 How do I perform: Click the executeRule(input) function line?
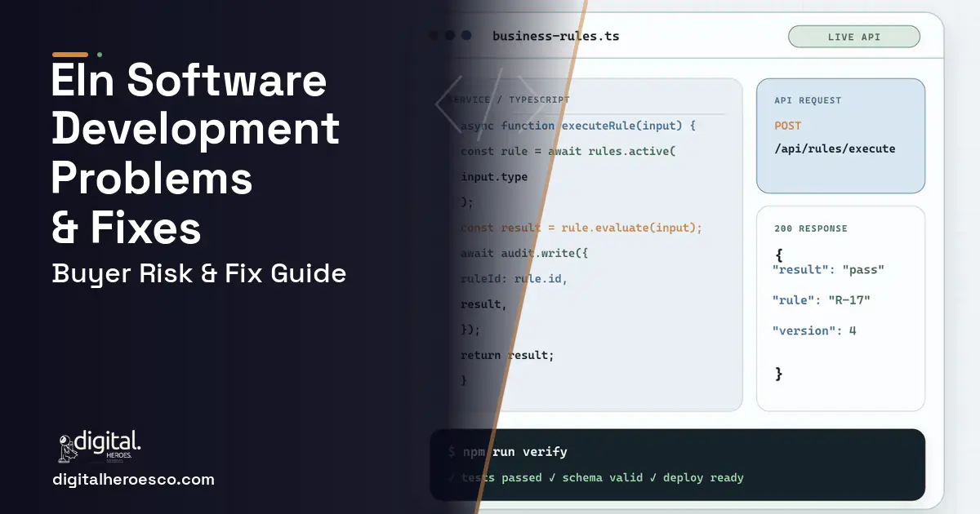[x=578, y=126]
